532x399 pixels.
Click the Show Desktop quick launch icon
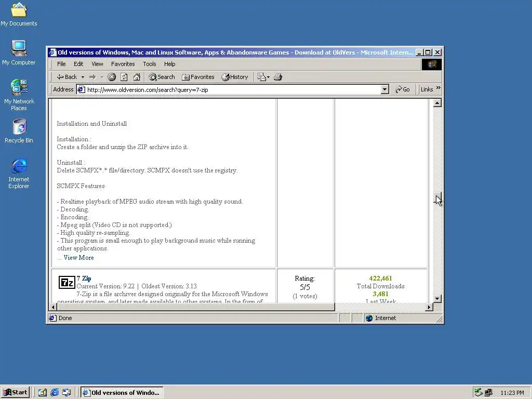click(x=43, y=393)
